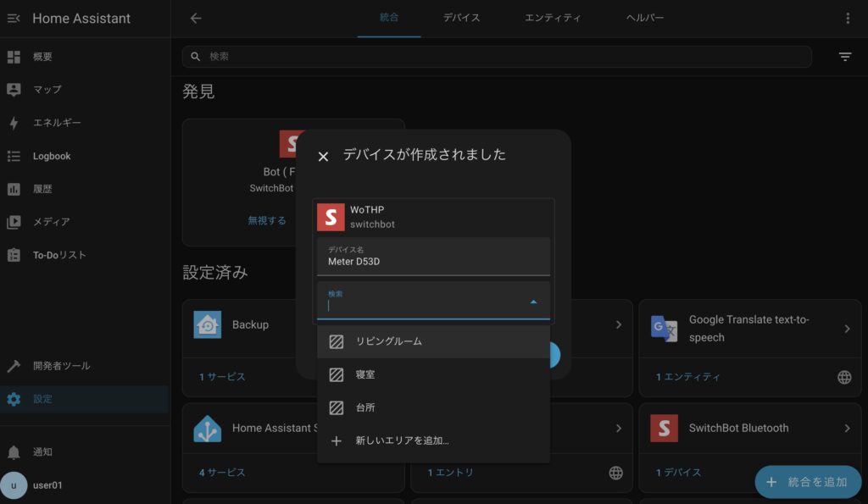Viewport: 868px width, 504px height.
Task: Focus the integrations 検索 search field
Action: 497,57
